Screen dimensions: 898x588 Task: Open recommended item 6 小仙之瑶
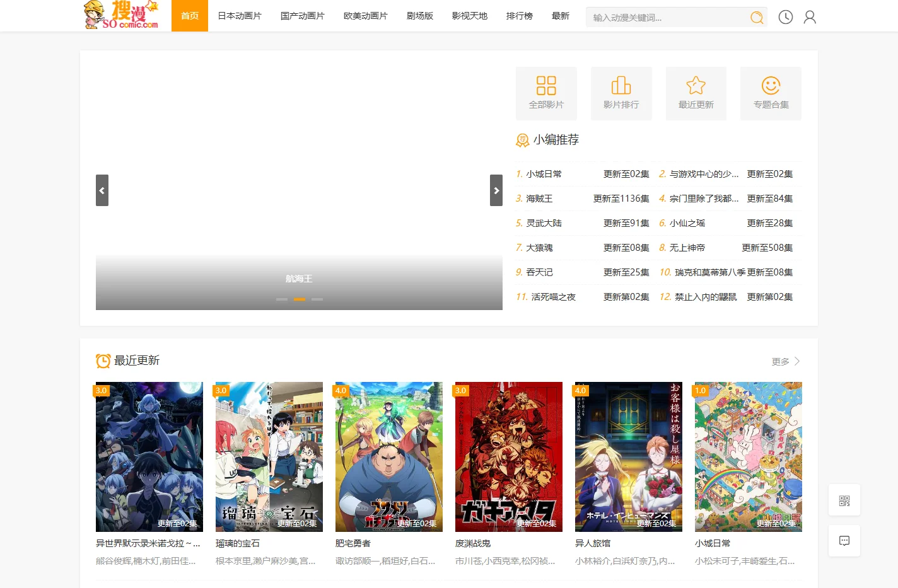687,223
